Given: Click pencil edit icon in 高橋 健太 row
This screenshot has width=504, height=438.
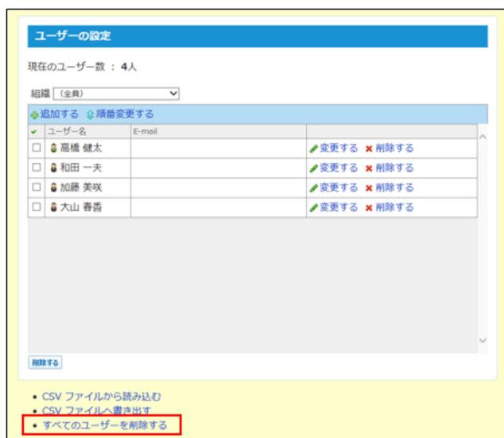Looking at the screenshot, I should (313, 149).
